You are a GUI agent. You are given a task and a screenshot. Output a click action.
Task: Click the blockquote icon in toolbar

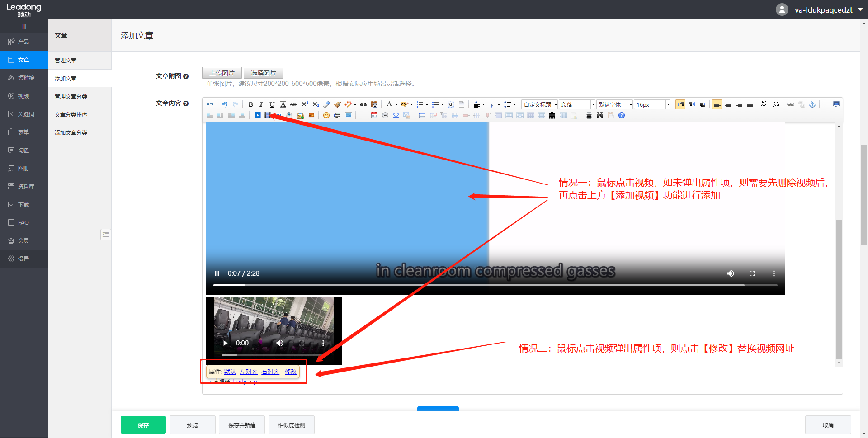[x=363, y=104]
